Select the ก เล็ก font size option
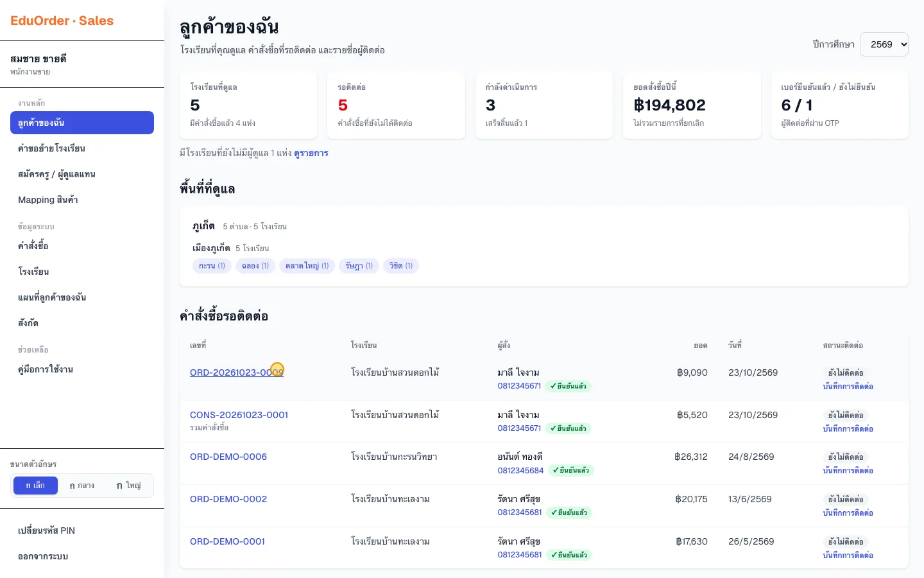 (x=35, y=486)
